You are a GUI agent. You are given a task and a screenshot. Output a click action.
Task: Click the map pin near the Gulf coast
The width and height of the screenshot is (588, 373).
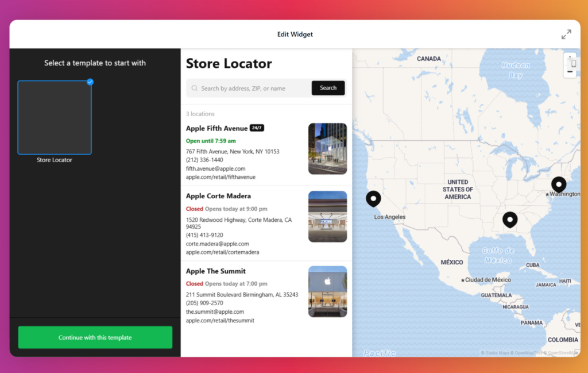click(x=510, y=220)
